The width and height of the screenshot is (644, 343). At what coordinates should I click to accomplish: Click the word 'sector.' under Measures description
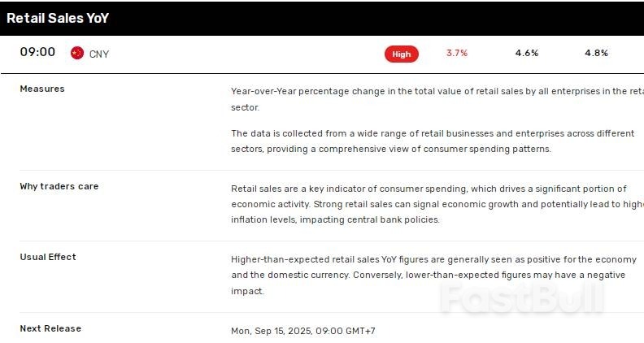click(x=246, y=107)
